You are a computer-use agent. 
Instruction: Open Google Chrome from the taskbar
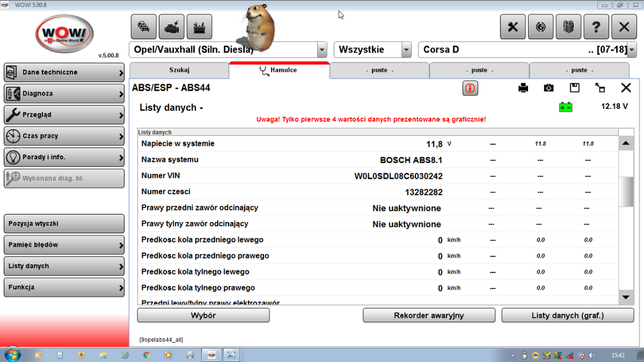coord(146,354)
